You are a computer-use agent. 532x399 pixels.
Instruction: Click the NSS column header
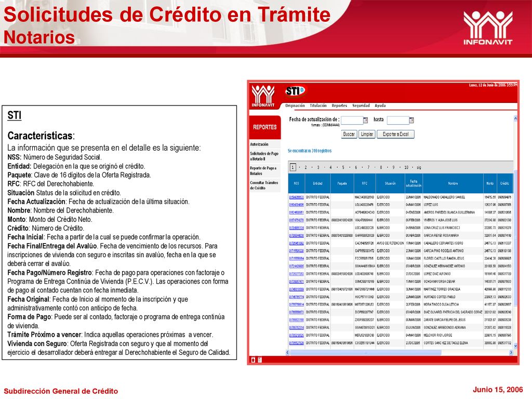tap(296, 183)
